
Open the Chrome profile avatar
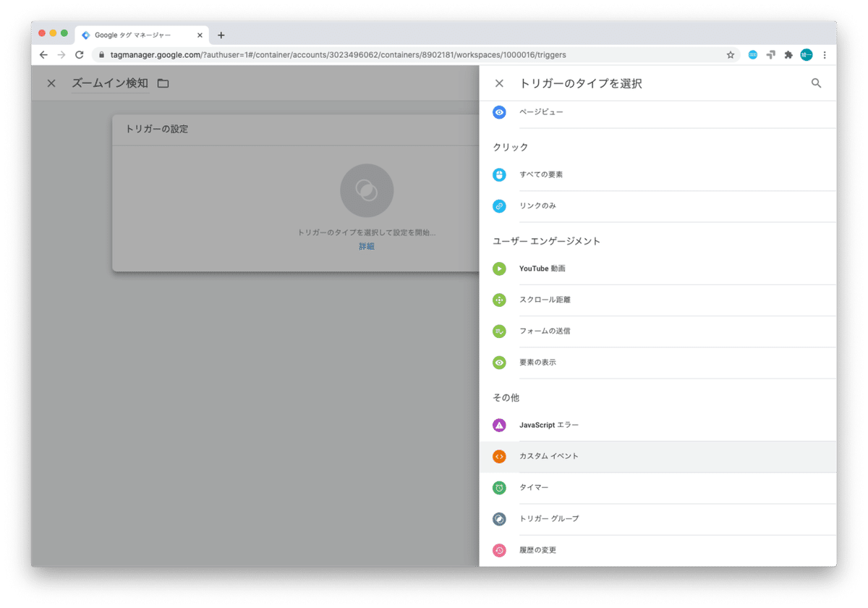pos(807,55)
